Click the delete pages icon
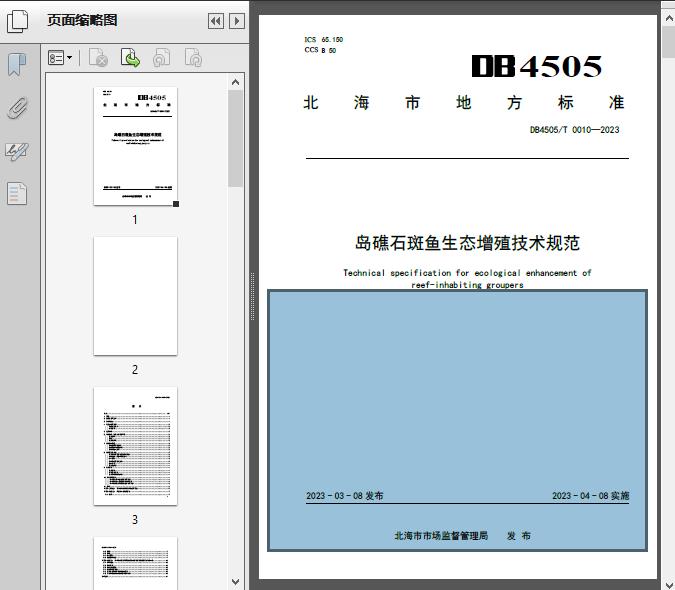Image resolution: width=675 pixels, height=590 pixels. (98, 59)
